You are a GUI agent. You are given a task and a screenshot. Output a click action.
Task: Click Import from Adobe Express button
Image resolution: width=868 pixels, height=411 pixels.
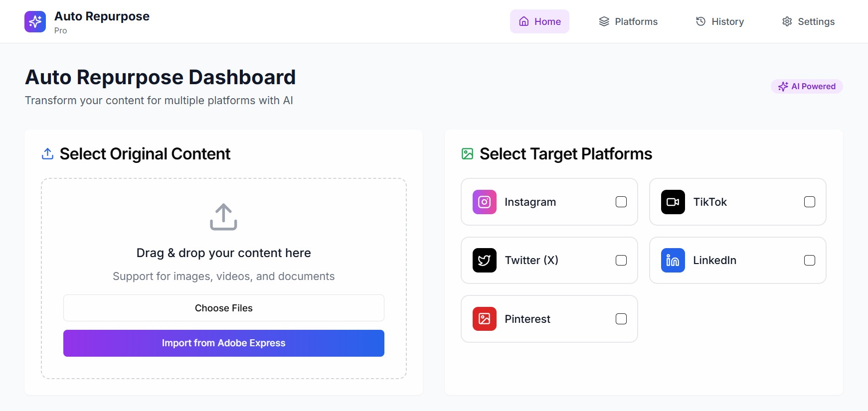pos(223,343)
